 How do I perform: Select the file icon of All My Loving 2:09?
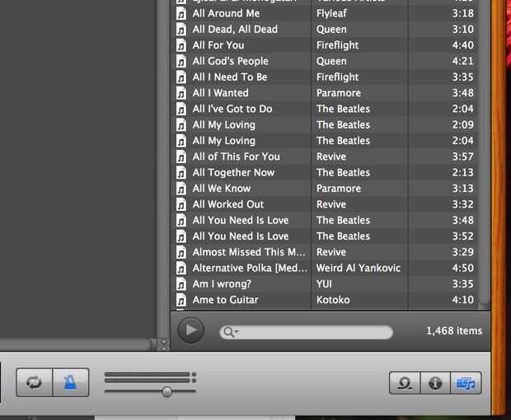[181, 125]
